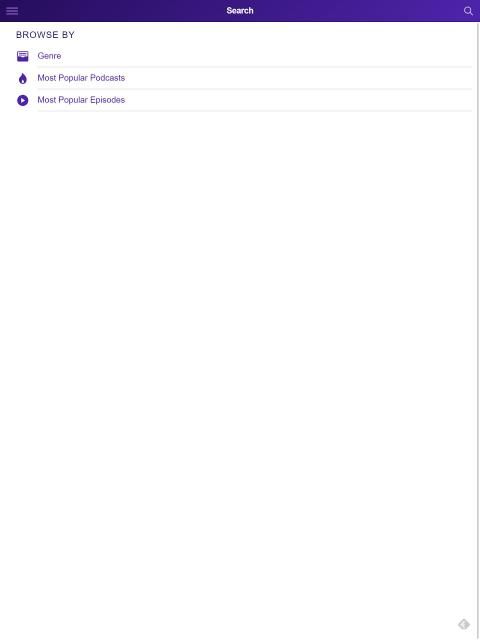Screen dimensions: 480x640
Task: Click the BROWSE BY section heading
Action: (x=45, y=35)
